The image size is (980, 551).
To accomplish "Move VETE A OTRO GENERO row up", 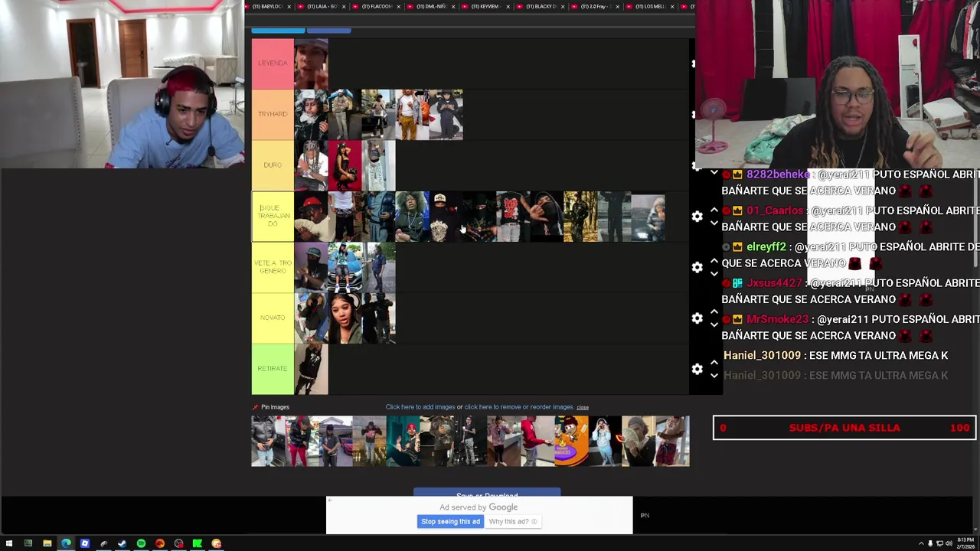I will click(x=714, y=261).
